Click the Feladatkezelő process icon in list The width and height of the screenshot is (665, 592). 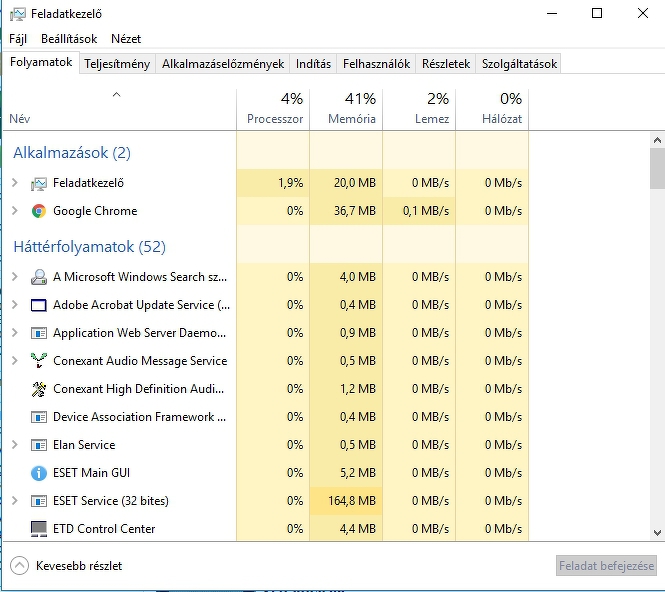pyautogui.click(x=39, y=183)
